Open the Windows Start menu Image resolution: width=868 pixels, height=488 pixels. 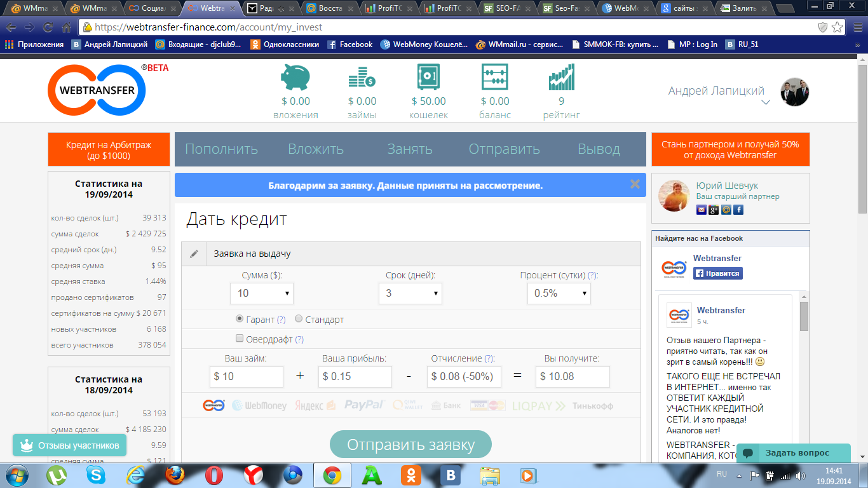tap(17, 475)
